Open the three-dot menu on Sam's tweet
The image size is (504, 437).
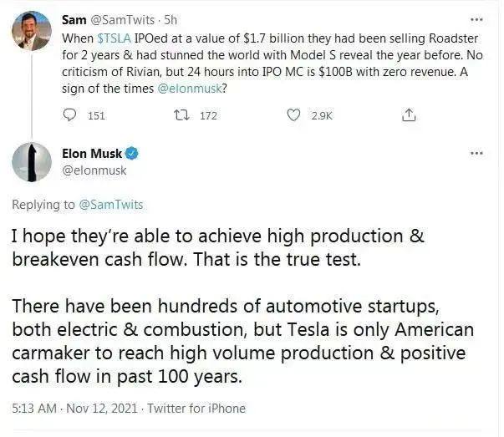[476, 18]
